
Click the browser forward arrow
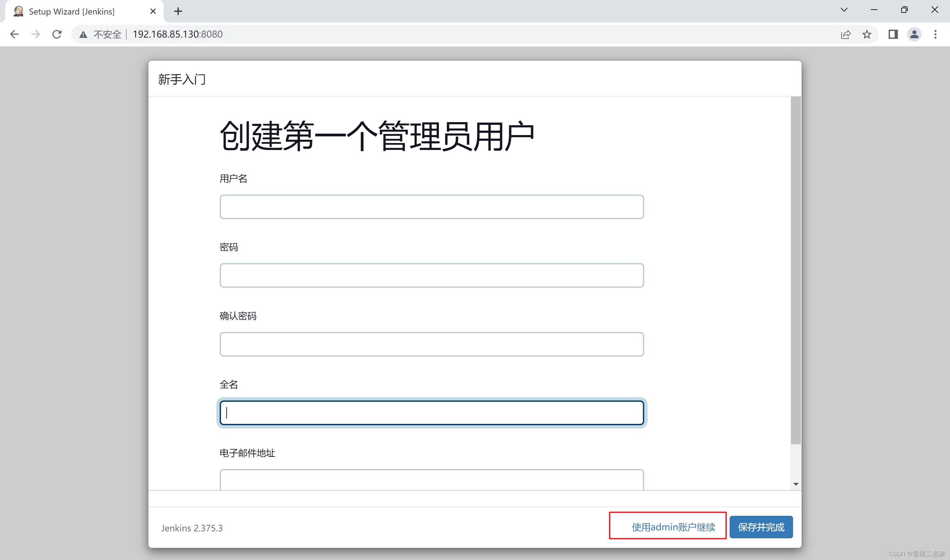coord(36,34)
